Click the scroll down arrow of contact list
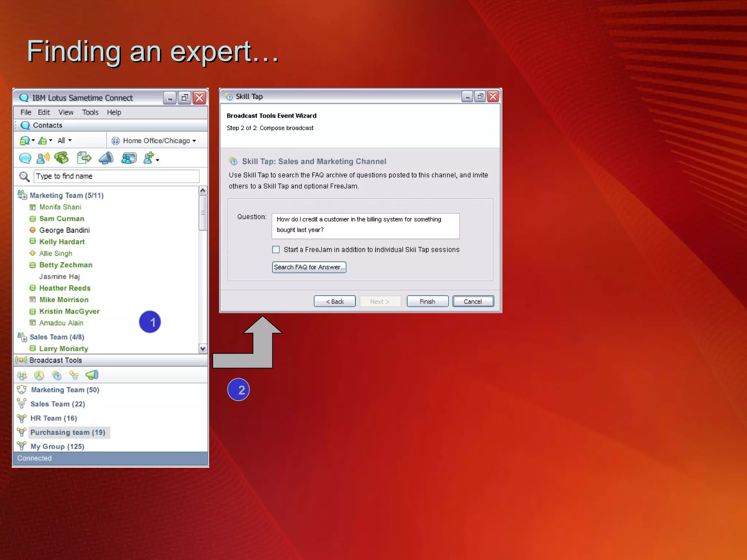 (203, 349)
